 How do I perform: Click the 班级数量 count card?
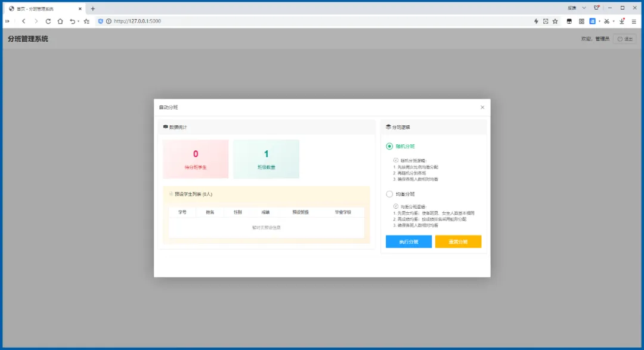tap(266, 159)
